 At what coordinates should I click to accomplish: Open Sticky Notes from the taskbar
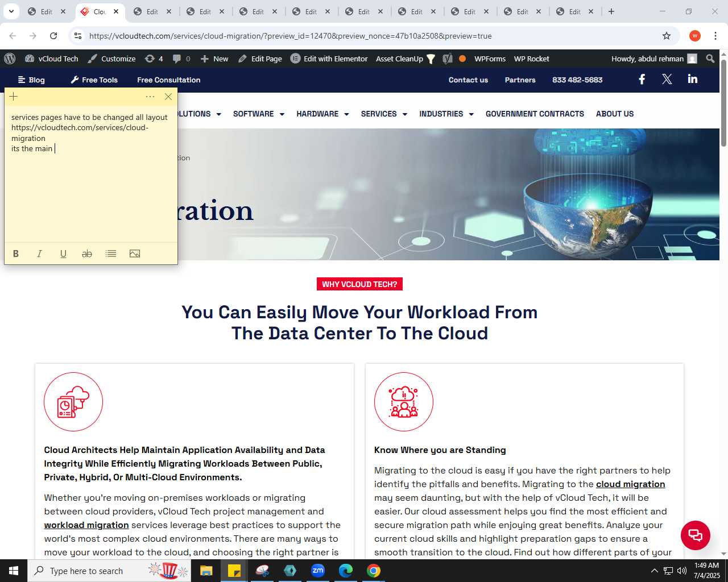(x=234, y=571)
